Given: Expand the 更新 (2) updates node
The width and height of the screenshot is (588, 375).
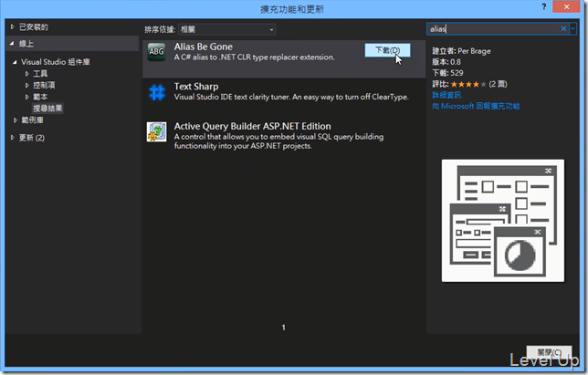Looking at the screenshot, I should tap(13, 138).
